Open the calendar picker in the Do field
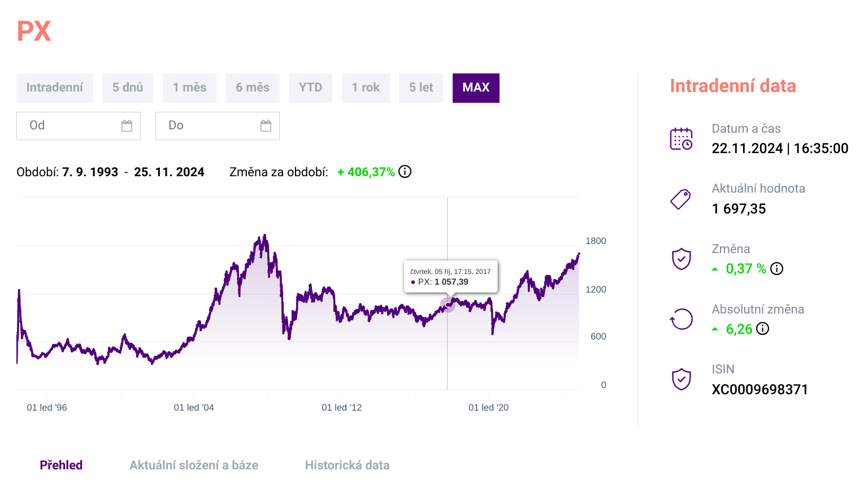The width and height of the screenshot is (868, 488). [x=266, y=126]
